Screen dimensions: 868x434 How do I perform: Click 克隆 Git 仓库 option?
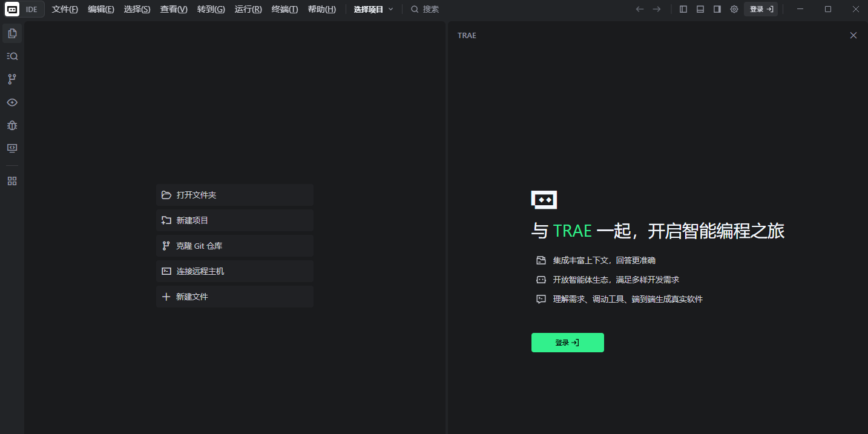pos(235,246)
